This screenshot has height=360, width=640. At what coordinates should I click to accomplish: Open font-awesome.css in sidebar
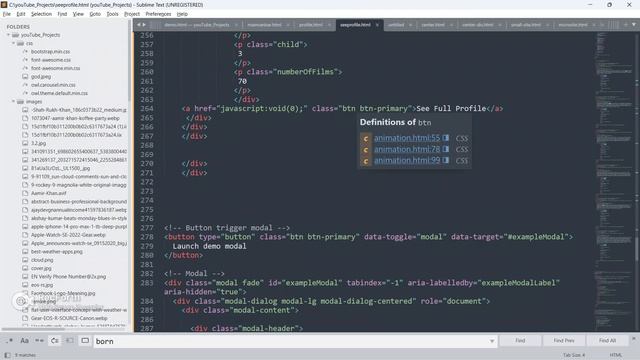(x=51, y=60)
